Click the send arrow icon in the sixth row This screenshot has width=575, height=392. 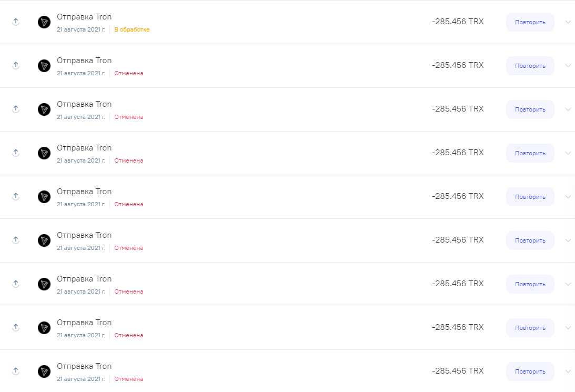coord(16,240)
